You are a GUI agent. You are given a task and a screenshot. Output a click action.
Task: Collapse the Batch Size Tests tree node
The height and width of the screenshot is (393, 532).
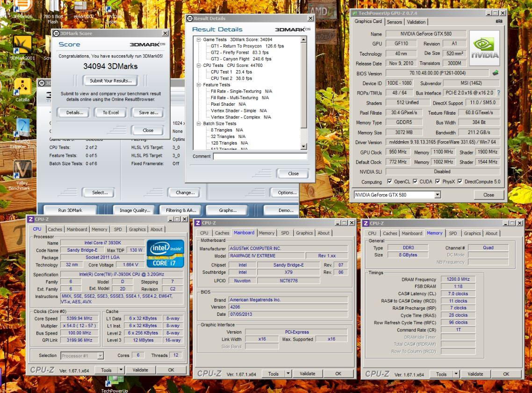[199, 124]
